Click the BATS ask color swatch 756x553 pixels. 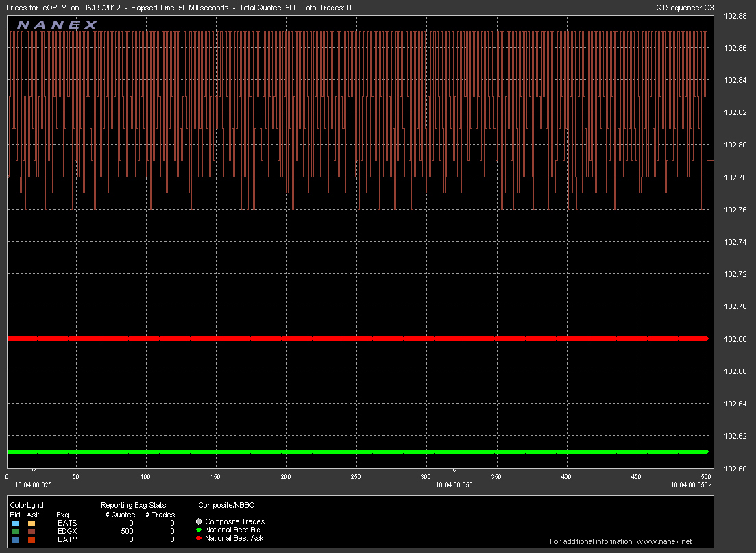click(32, 523)
